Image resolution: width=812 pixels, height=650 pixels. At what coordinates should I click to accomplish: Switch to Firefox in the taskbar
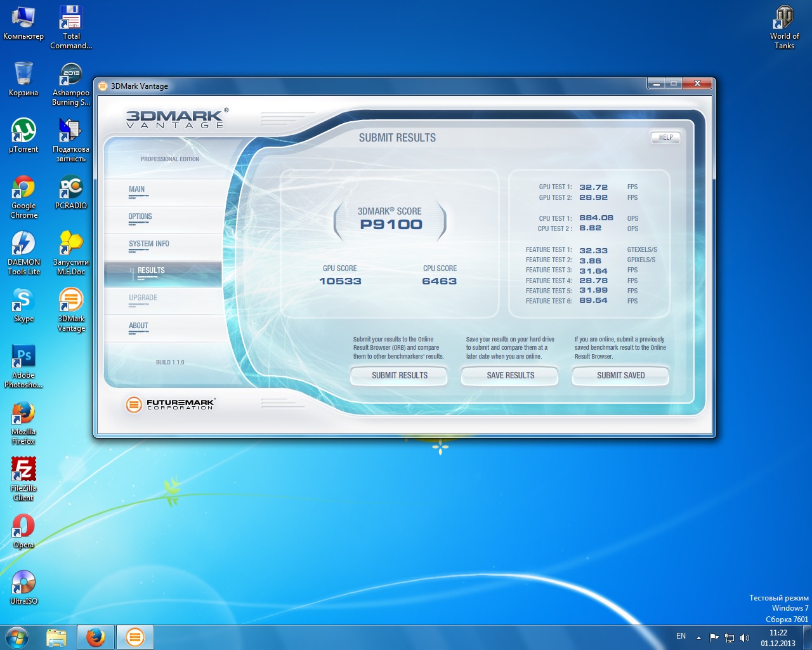pos(96,637)
